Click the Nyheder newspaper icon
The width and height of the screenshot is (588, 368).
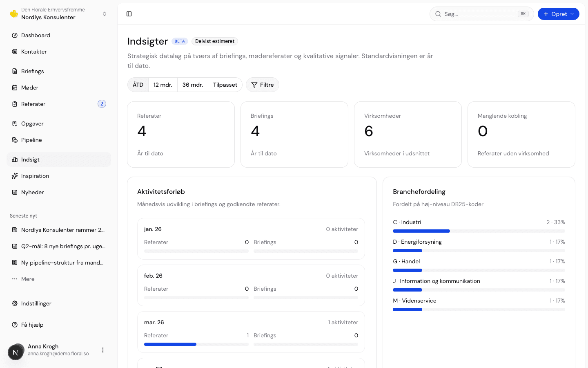click(x=15, y=192)
